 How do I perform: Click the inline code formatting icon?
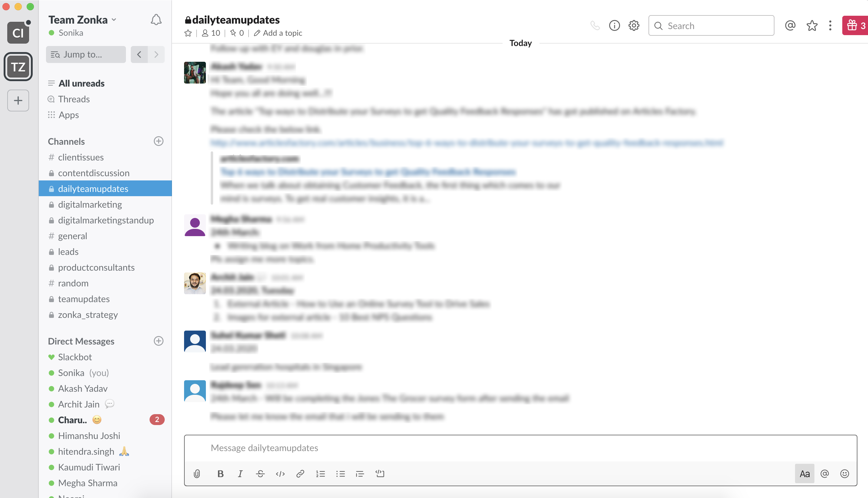pos(280,473)
